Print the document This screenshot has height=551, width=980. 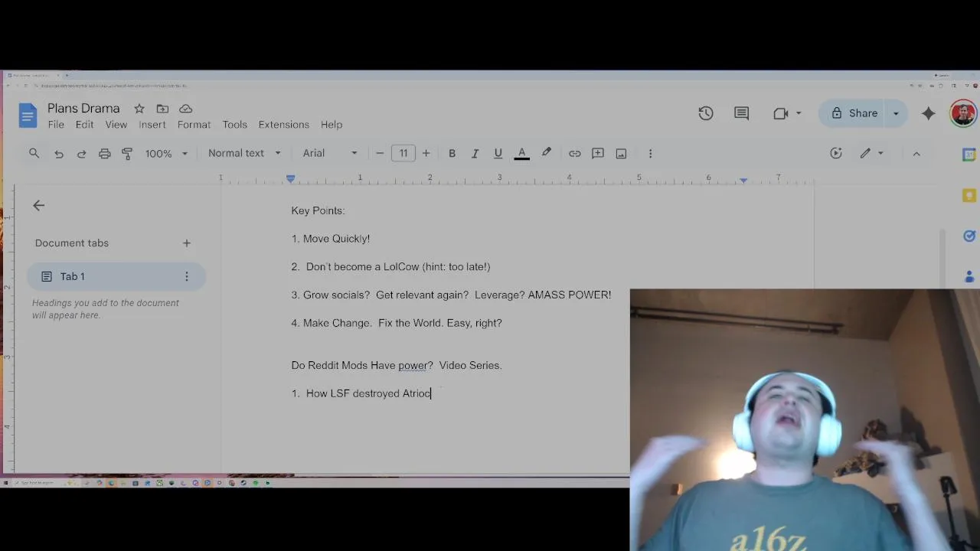[x=105, y=154]
